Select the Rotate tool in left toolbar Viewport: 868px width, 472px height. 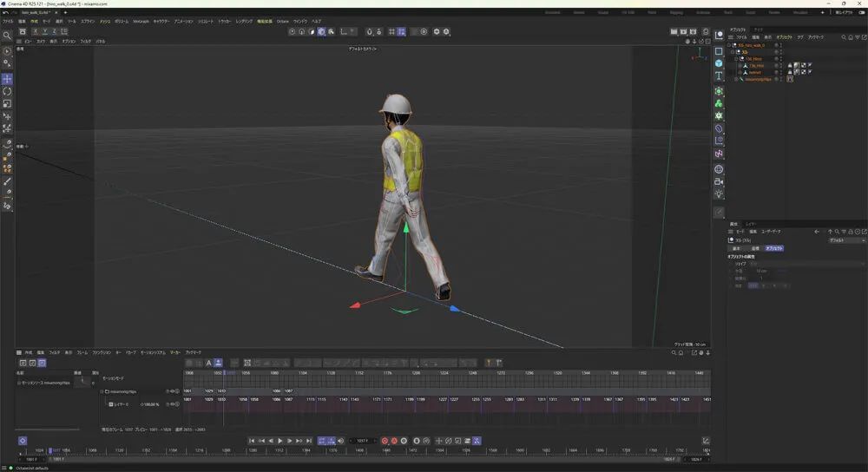[7, 91]
